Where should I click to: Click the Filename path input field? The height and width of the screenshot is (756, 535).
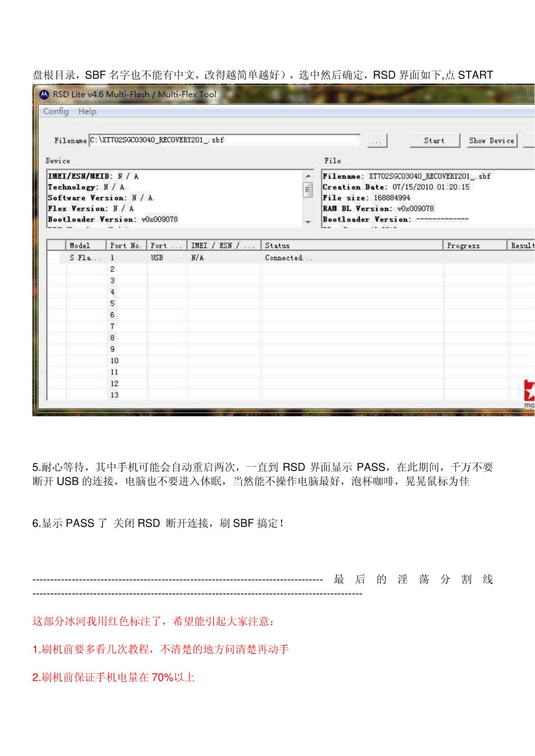pos(224,140)
